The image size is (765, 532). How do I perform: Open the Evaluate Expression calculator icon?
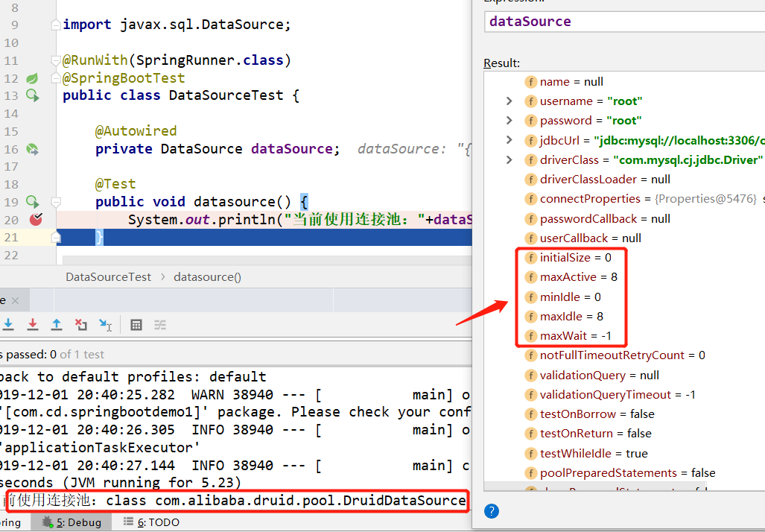136,325
